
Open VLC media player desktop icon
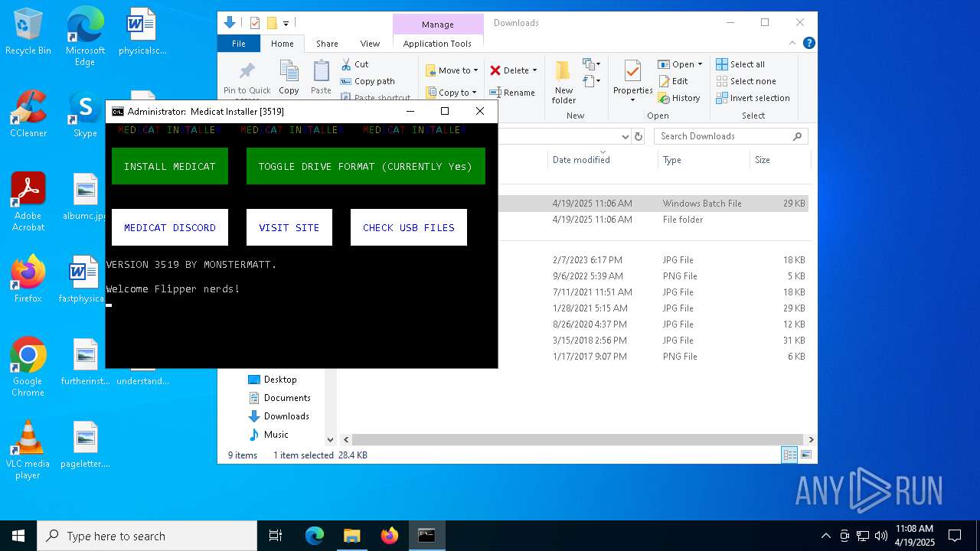28,450
